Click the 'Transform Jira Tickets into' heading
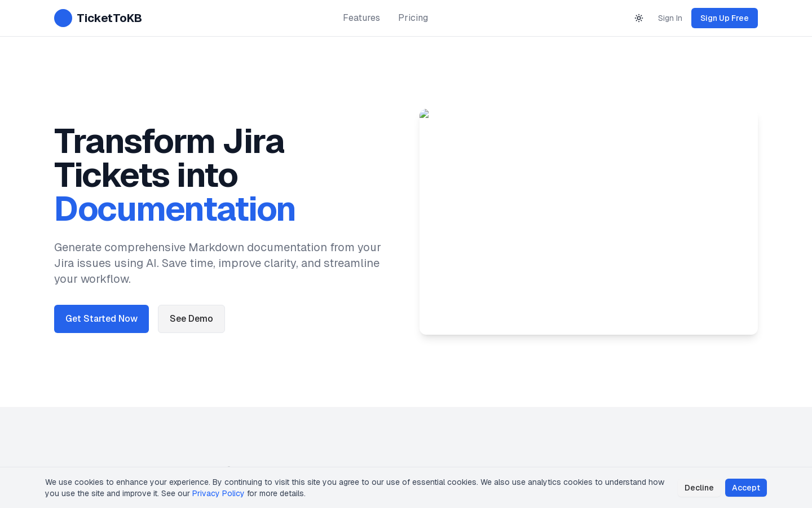Screen dimensions: 812x508 pos(169,158)
